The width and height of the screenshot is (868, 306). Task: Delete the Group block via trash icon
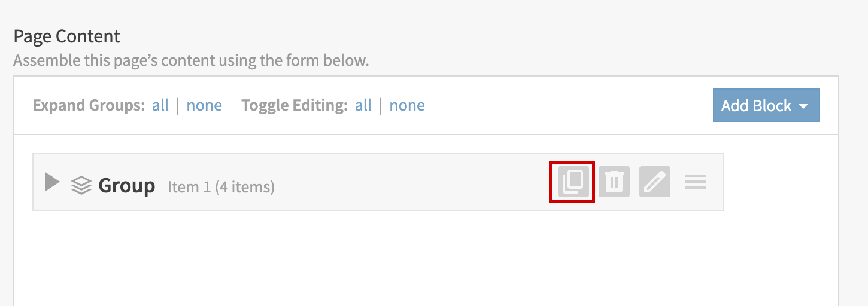(614, 182)
